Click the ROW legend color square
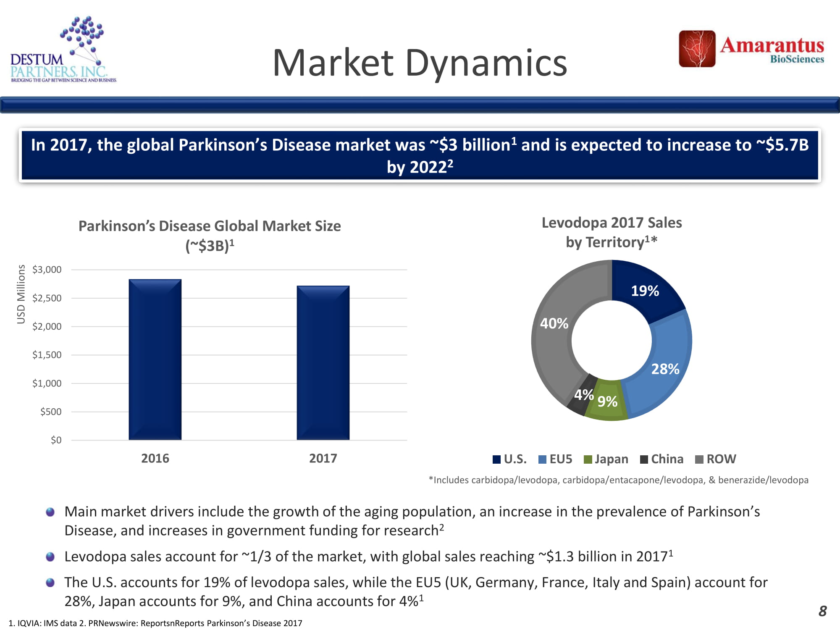This screenshot has width=840, height=630. pyautogui.click(x=699, y=459)
